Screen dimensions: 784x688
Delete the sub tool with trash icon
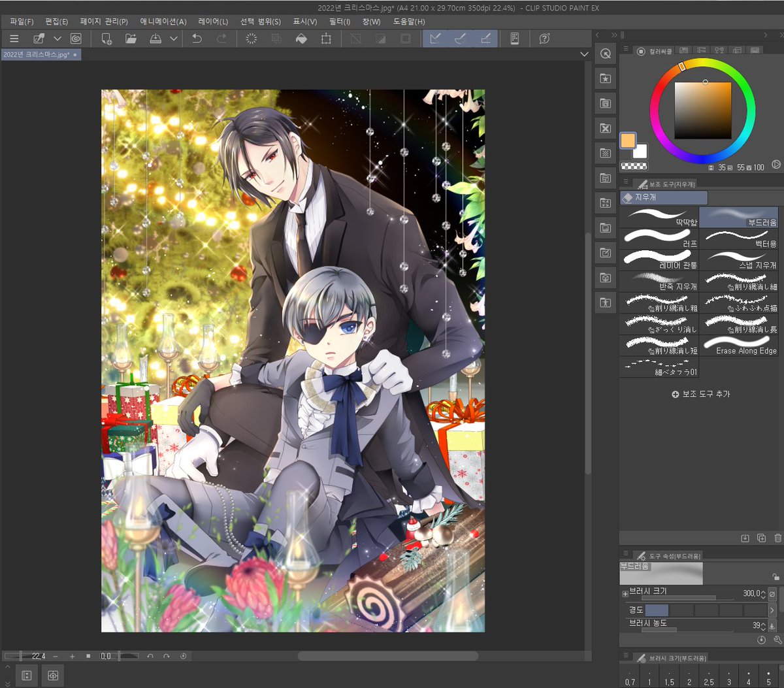click(x=777, y=538)
